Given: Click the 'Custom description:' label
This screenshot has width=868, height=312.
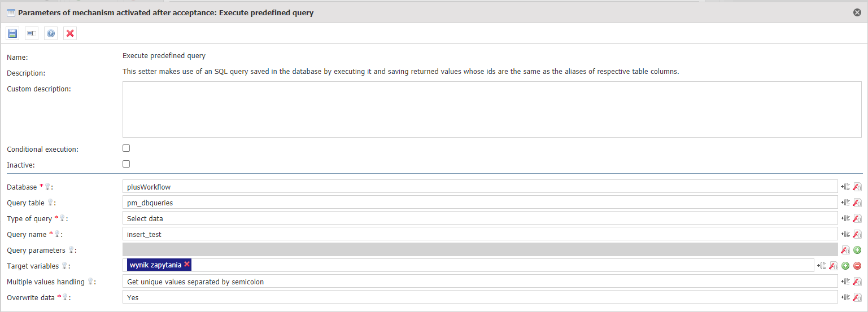Looking at the screenshot, I should pos(39,89).
